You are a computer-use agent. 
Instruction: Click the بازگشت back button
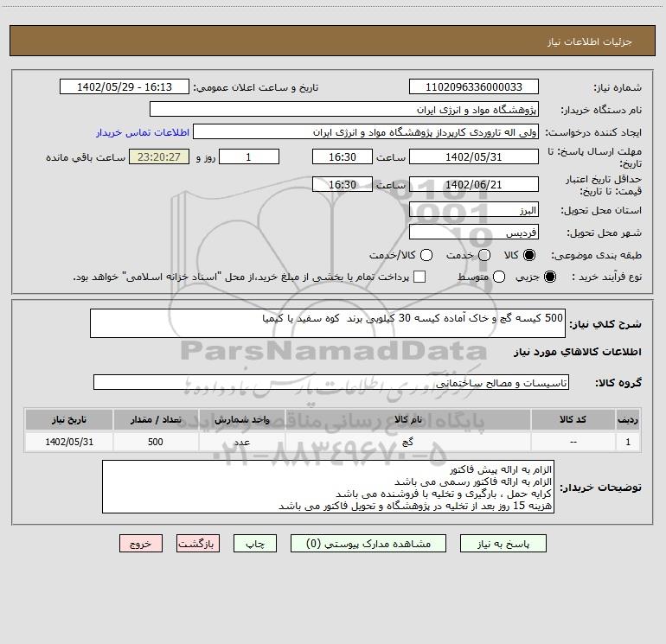pyautogui.click(x=198, y=544)
